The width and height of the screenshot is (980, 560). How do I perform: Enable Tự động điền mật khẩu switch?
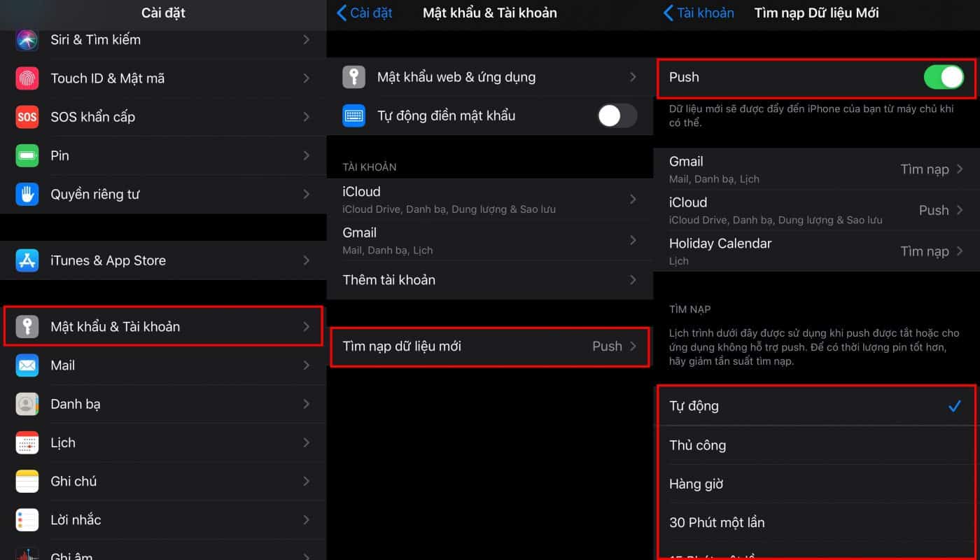pyautogui.click(x=617, y=115)
